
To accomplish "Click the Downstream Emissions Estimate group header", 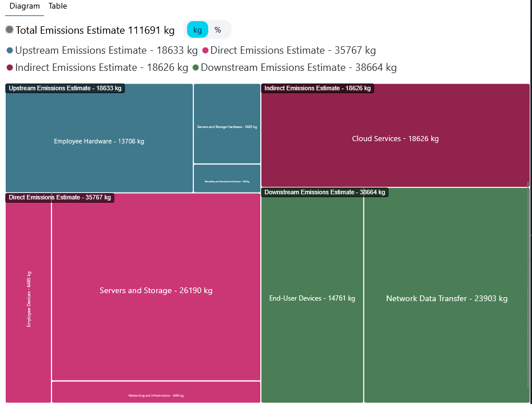I will 325,193.
